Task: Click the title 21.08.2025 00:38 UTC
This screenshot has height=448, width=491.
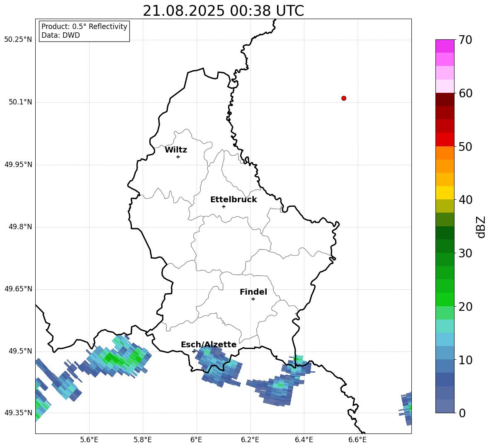Action: [x=224, y=11]
